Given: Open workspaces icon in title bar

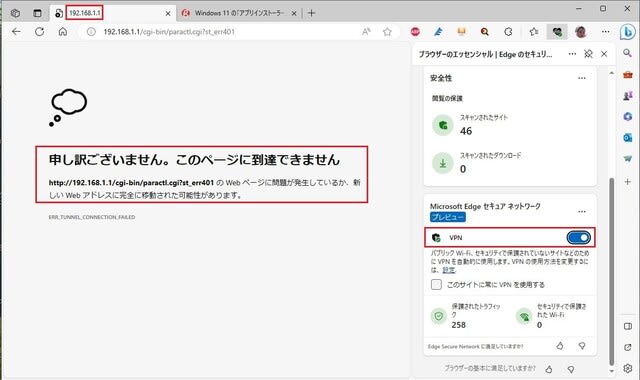Looking at the screenshot, I should 15,13.
